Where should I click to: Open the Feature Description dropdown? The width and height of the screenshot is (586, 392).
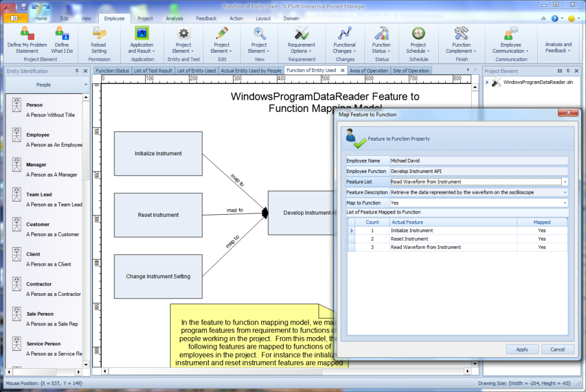(565, 192)
